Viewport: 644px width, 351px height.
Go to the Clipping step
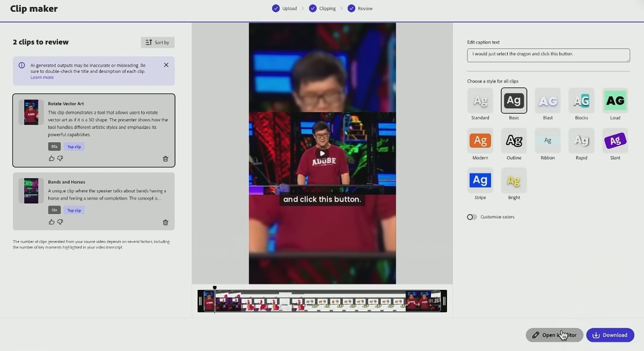(x=323, y=8)
